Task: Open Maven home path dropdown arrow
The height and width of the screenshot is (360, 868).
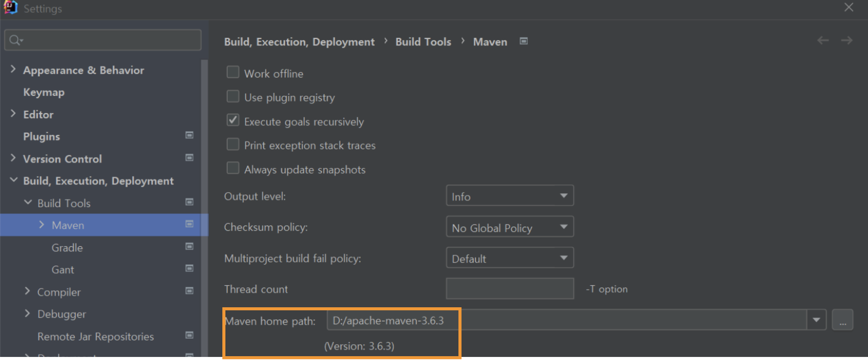Action: point(816,320)
